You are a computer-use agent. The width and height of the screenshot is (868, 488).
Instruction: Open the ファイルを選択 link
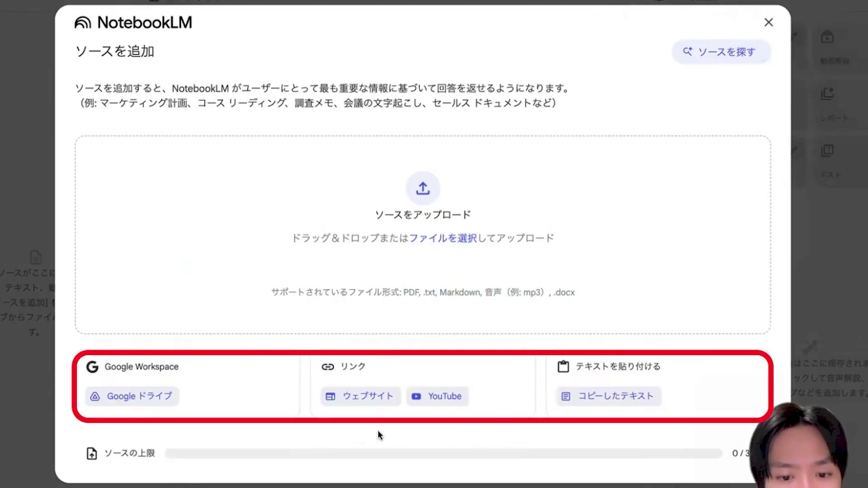(443, 238)
